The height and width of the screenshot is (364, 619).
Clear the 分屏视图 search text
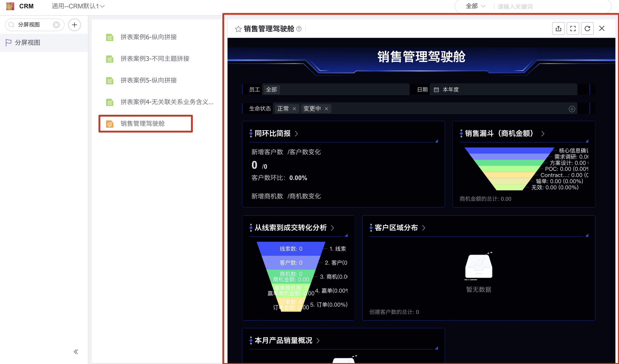(x=56, y=25)
